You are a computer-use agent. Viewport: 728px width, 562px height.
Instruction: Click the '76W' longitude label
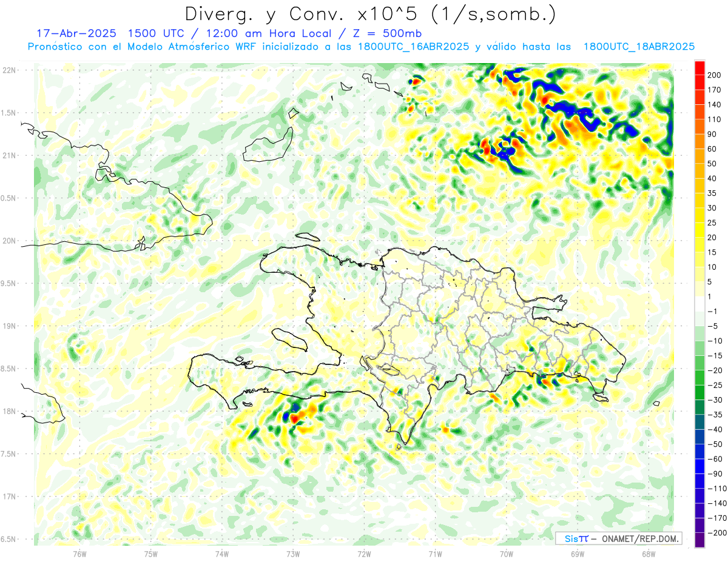79,554
